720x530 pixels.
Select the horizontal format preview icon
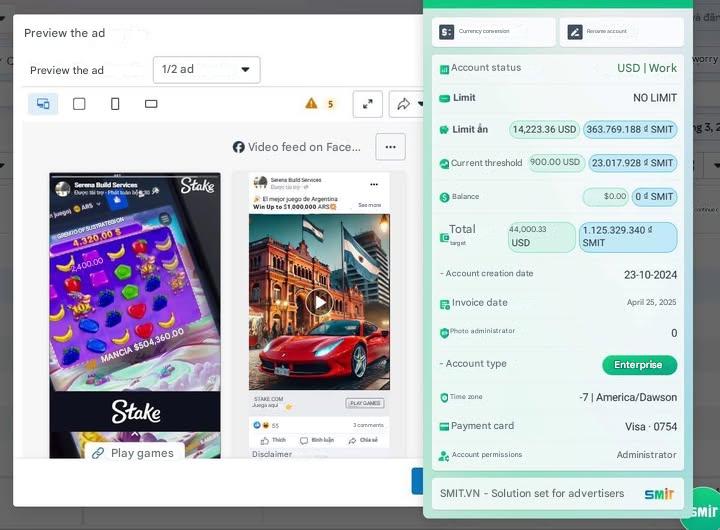[151, 104]
